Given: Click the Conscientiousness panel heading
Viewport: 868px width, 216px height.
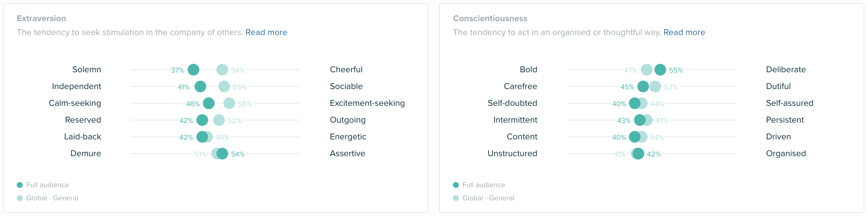Looking at the screenshot, I should click(x=490, y=19).
